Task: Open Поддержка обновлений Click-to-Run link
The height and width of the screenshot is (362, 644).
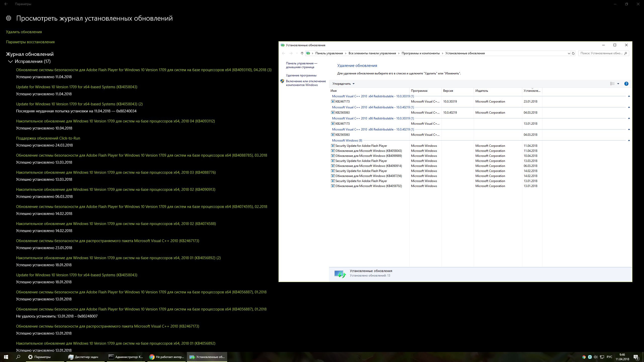Action: [48, 138]
